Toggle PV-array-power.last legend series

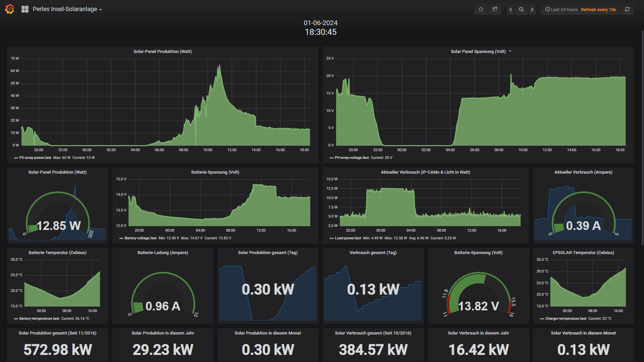pyautogui.click(x=35, y=158)
